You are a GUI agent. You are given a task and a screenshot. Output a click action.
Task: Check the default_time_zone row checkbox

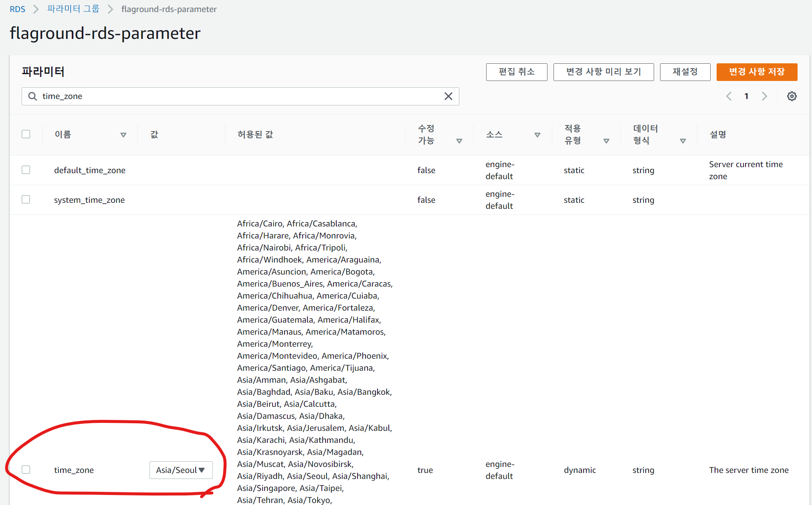pyautogui.click(x=26, y=170)
